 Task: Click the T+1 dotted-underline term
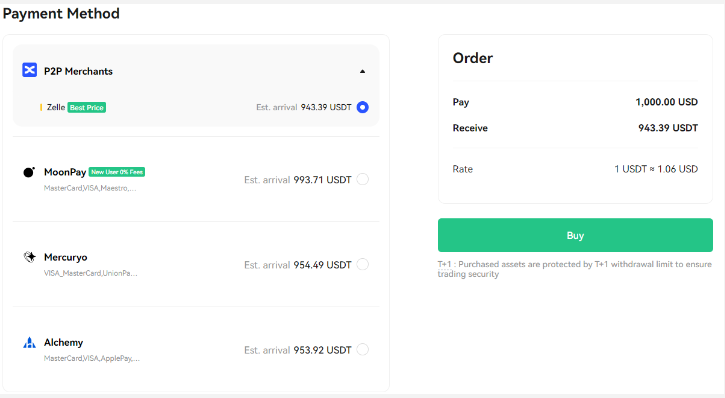pyautogui.click(x=444, y=264)
